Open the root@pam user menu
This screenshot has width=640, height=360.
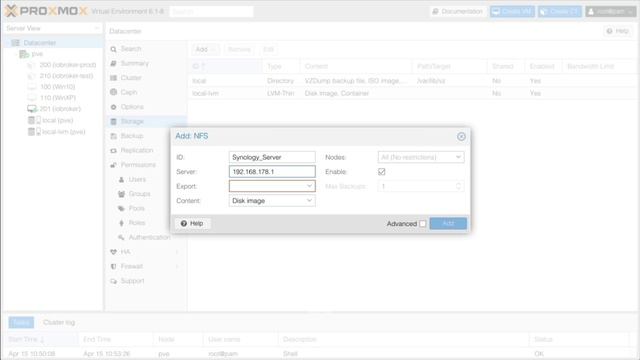coord(611,11)
